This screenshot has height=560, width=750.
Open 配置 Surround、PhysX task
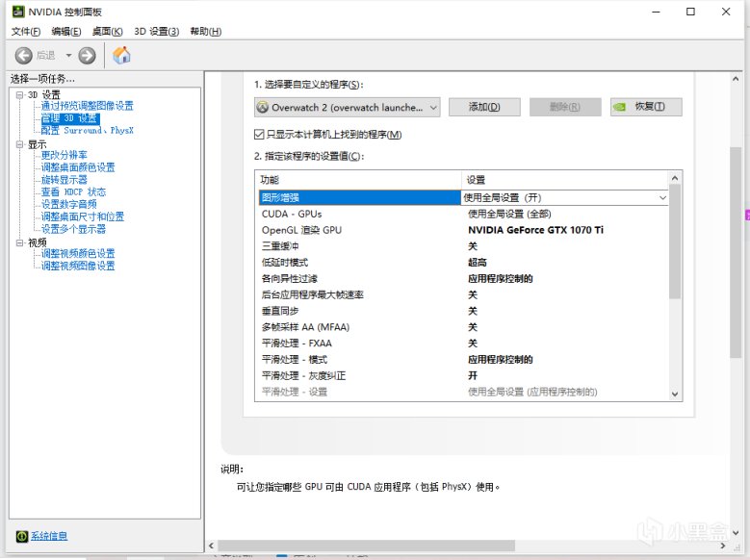click(x=87, y=130)
